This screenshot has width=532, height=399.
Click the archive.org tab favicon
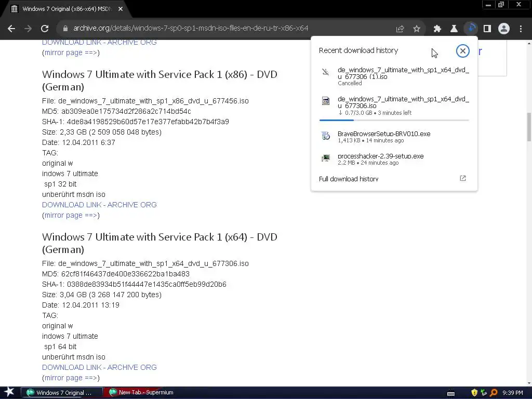pyautogui.click(x=14, y=9)
